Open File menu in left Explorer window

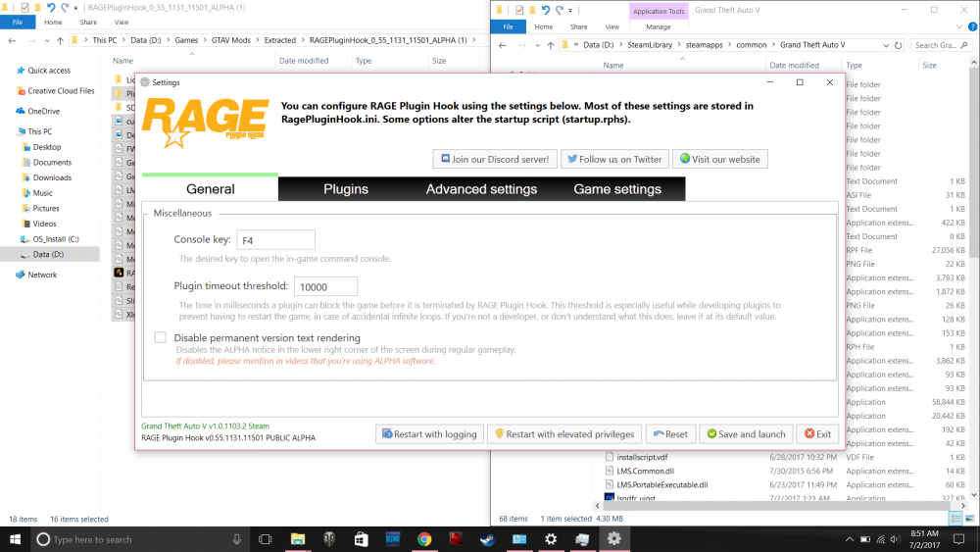pyautogui.click(x=18, y=22)
